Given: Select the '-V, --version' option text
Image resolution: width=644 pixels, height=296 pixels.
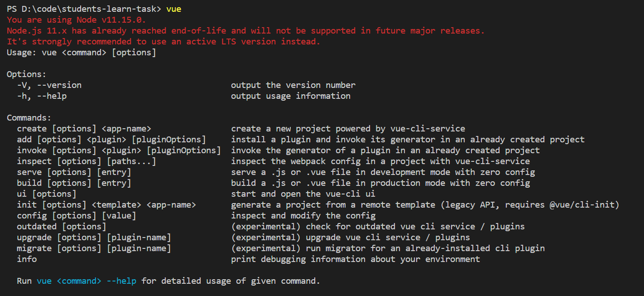Looking at the screenshot, I should [x=49, y=85].
